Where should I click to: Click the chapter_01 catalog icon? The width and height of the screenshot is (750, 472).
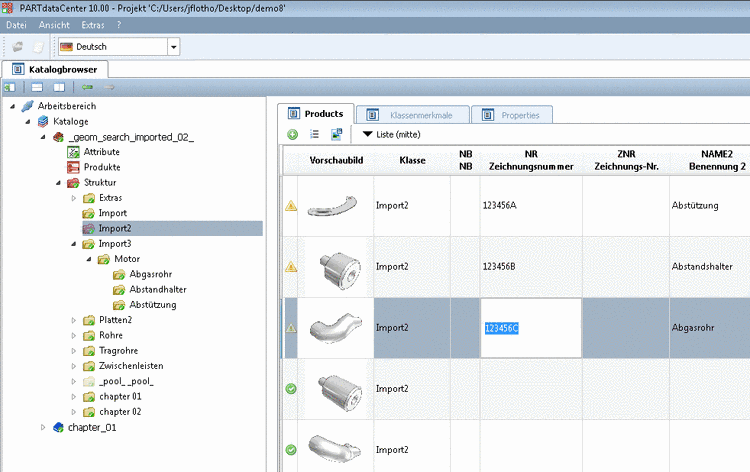point(58,428)
